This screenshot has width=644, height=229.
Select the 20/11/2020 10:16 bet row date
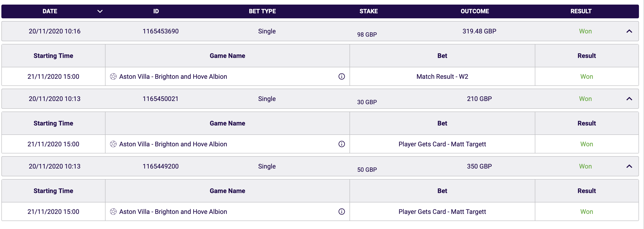(55, 31)
